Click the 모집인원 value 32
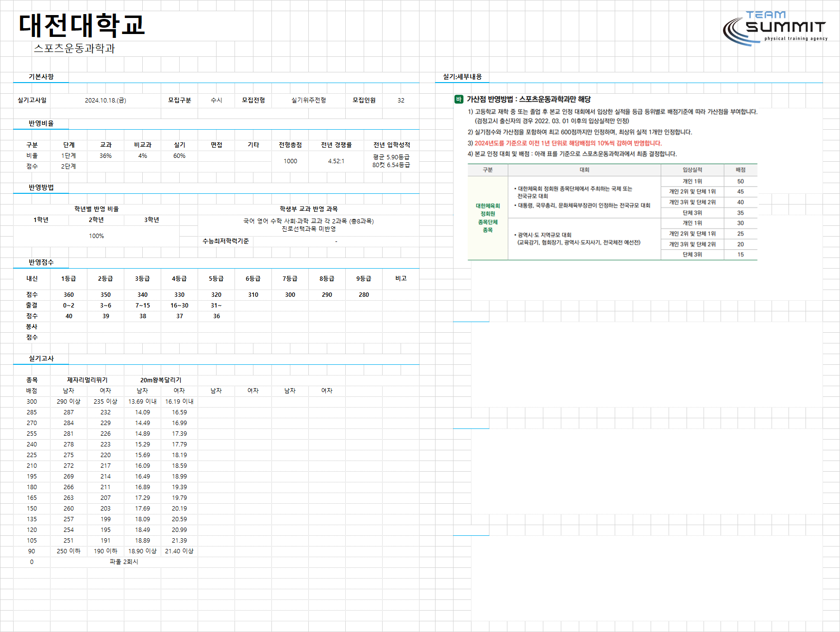The width and height of the screenshot is (840, 632). coord(401,100)
